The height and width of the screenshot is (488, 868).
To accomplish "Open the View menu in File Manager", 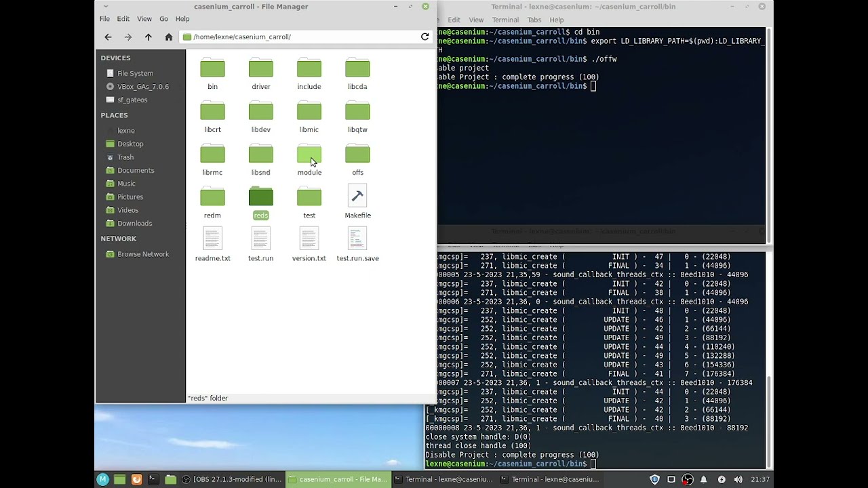I will [x=144, y=19].
